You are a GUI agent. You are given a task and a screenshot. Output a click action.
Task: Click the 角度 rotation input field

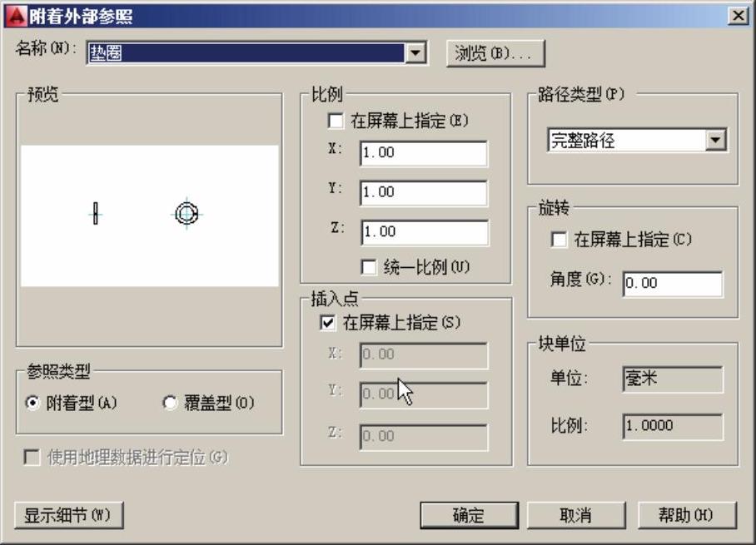(672, 283)
